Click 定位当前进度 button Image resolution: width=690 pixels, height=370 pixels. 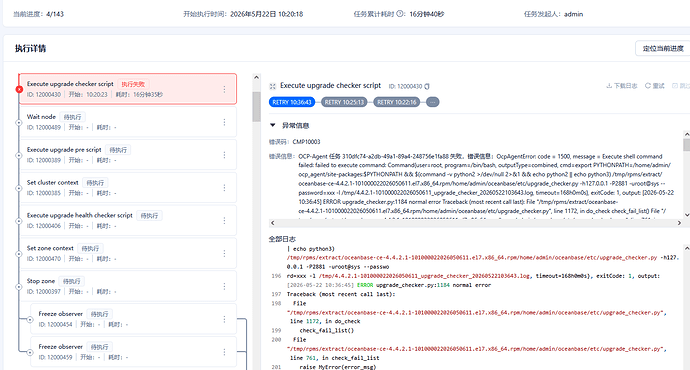[663, 48]
